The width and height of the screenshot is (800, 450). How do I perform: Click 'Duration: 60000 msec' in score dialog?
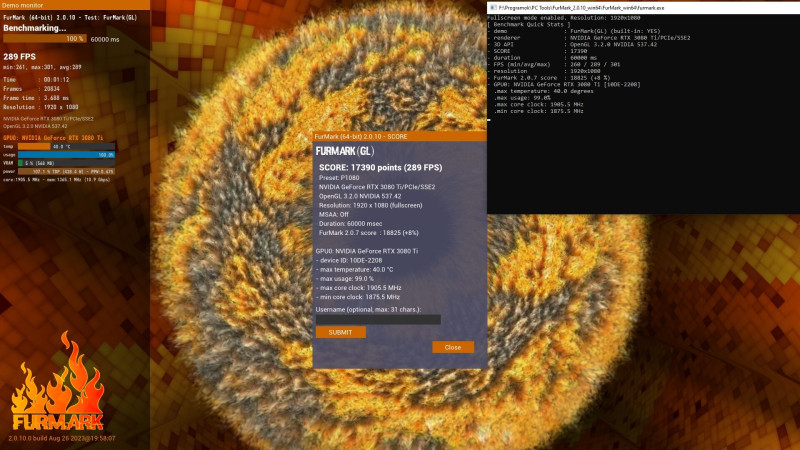350,223
